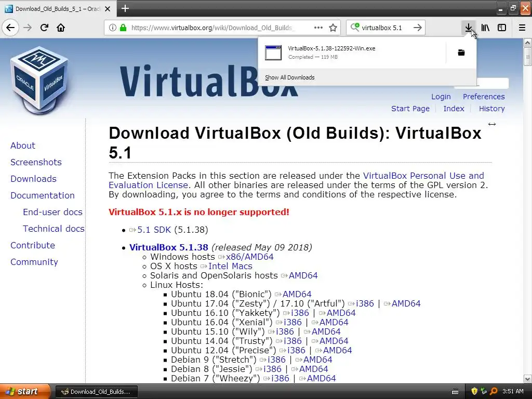This screenshot has width=532, height=399.
Task: Click the page scrollbar up arrow
Action: coord(528,43)
